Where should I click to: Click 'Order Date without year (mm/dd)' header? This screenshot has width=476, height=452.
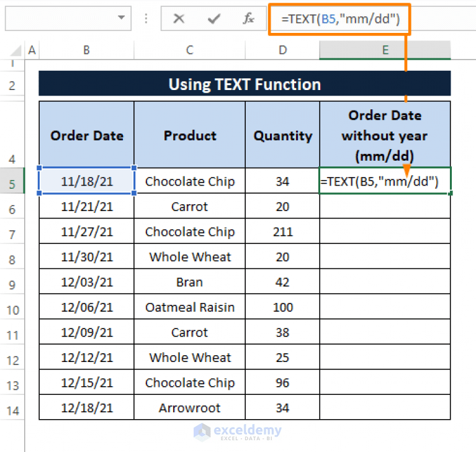pos(385,135)
